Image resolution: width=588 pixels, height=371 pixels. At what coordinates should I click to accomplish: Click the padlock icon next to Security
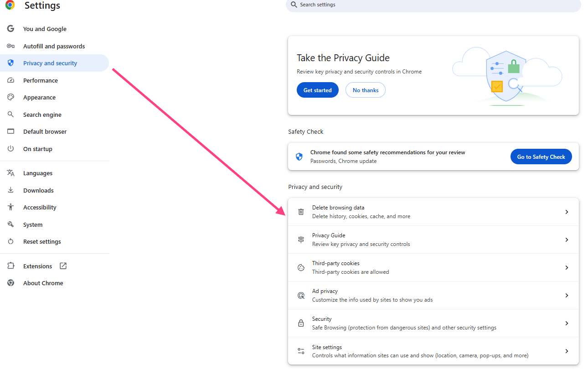click(301, 323)
